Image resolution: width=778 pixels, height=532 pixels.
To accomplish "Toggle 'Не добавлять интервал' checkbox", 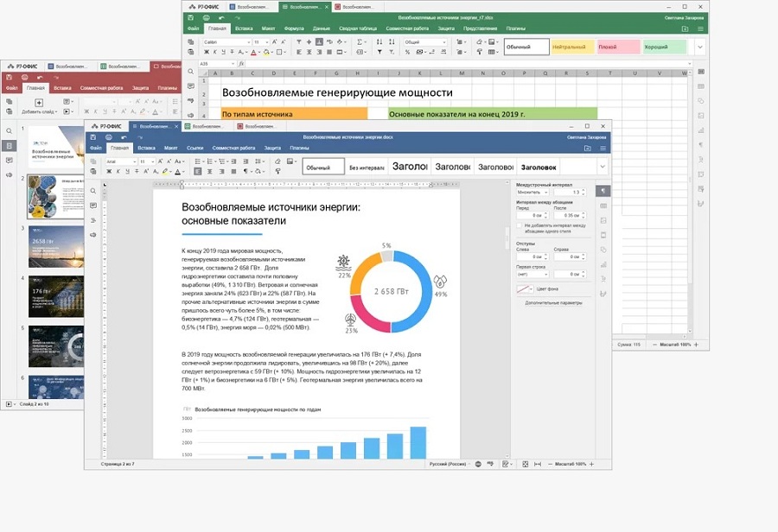I will [x=519, y=226].
